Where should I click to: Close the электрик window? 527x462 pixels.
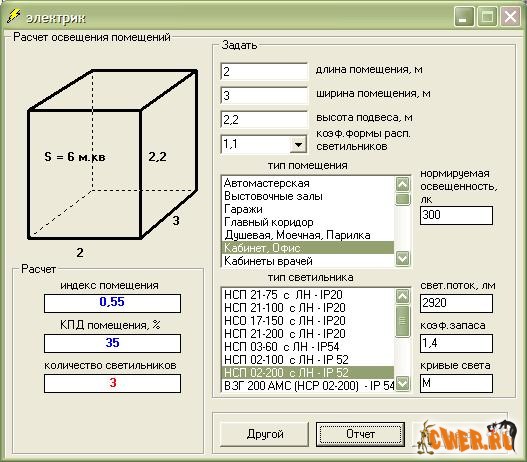[510, 16]
